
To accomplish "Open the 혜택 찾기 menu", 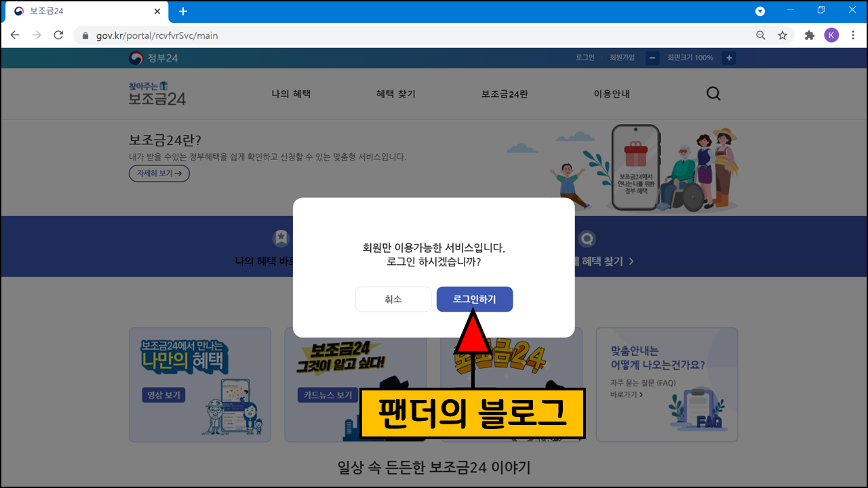I will tap(396, 94).
